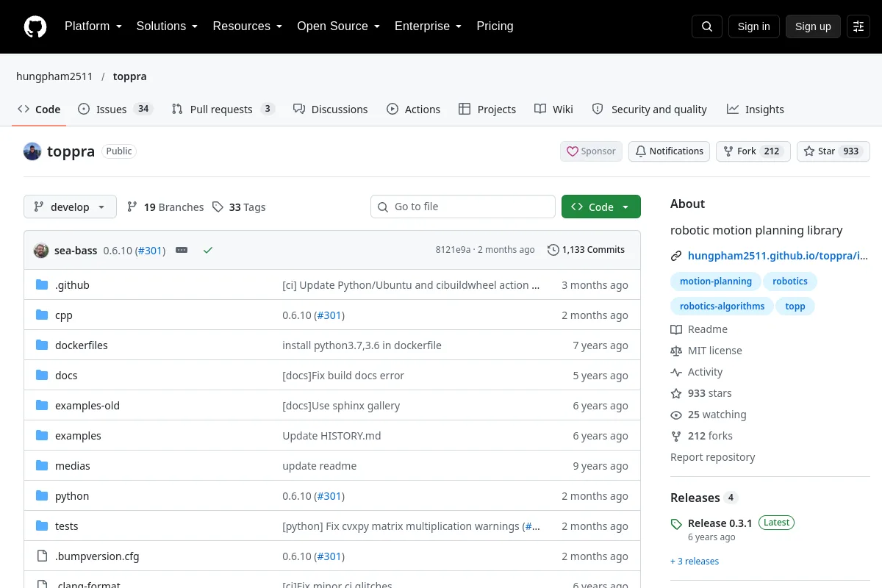
Task: View the 33 Tags link
Action: 239,207
